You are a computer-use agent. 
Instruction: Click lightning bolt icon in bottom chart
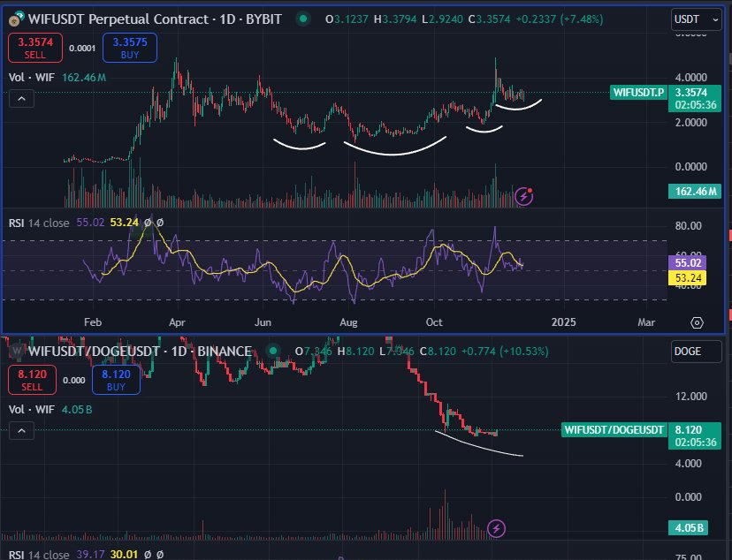(x=497, y=528)
